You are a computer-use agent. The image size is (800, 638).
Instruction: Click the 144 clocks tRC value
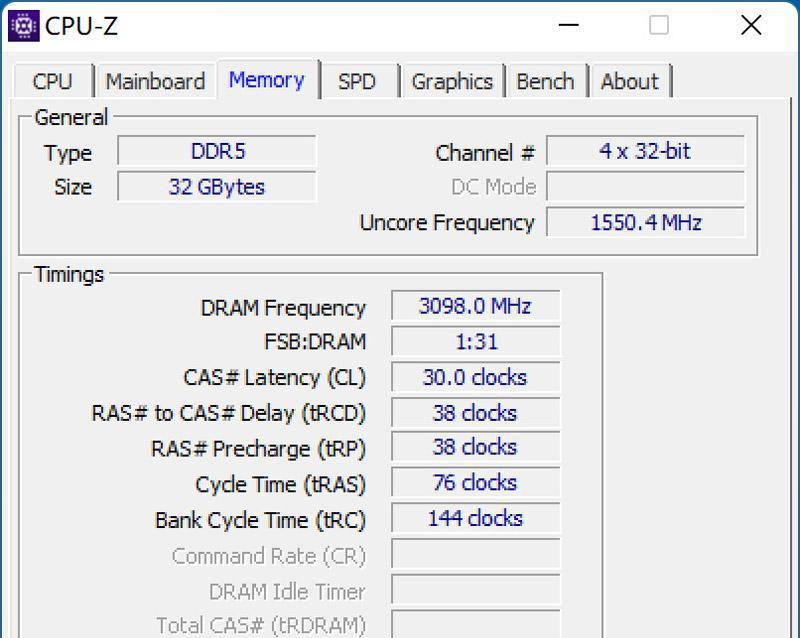[476, 518]
